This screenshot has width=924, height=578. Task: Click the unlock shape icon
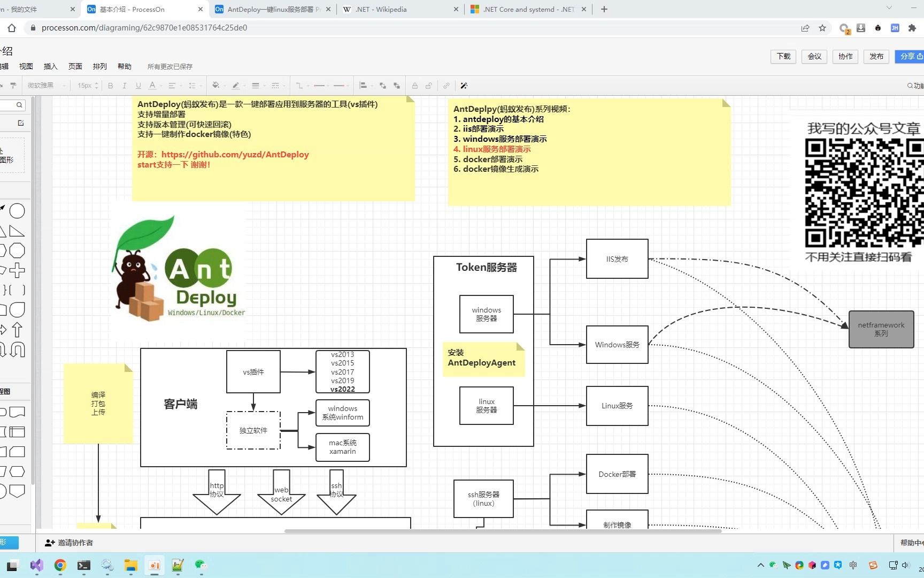429,86
